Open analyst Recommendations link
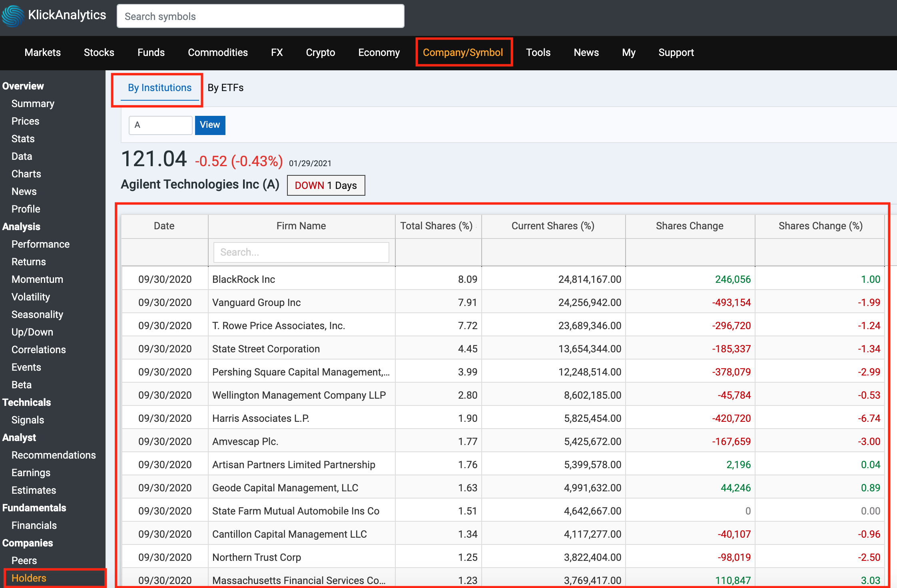This screenshot has width=897, height=588. [54, 455]
